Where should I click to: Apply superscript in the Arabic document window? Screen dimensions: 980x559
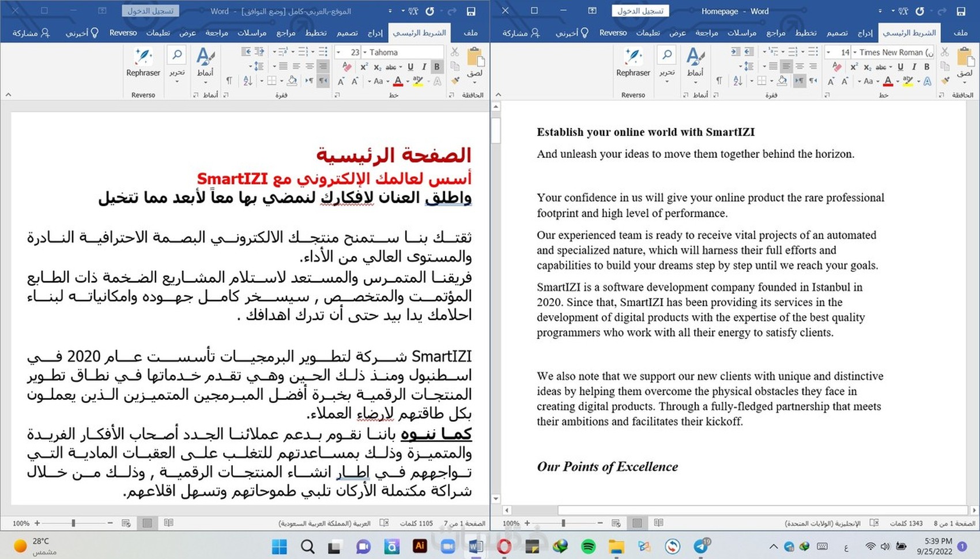(x=364, y=67)
